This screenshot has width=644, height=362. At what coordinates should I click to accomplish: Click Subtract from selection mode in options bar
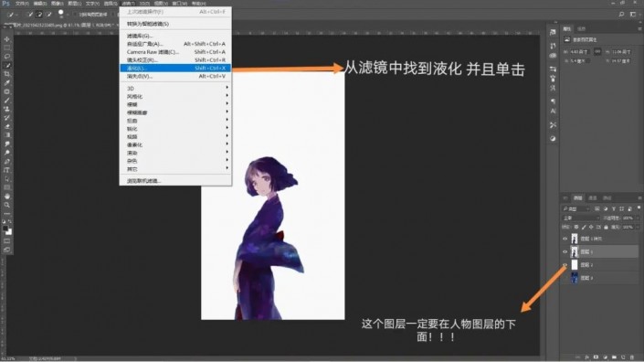coord(48,15)
